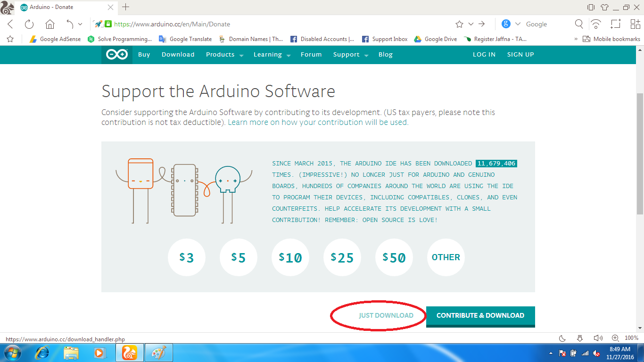Expand the Products menu

click(220, 55)
